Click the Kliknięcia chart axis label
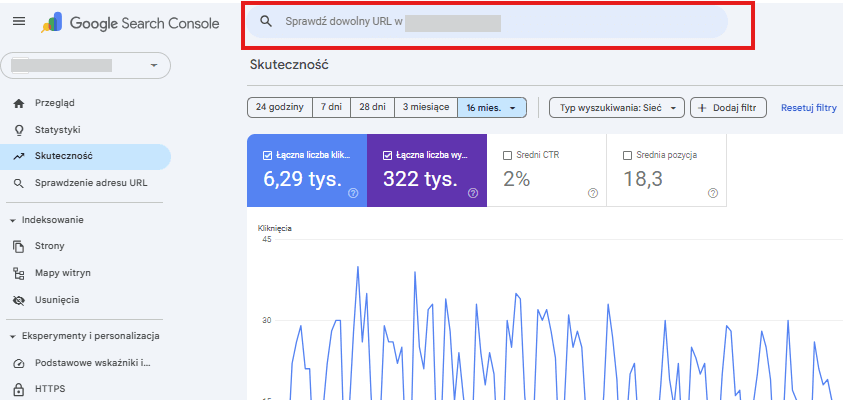The width and height of the screenshot is (843, 400). [275, 228]
